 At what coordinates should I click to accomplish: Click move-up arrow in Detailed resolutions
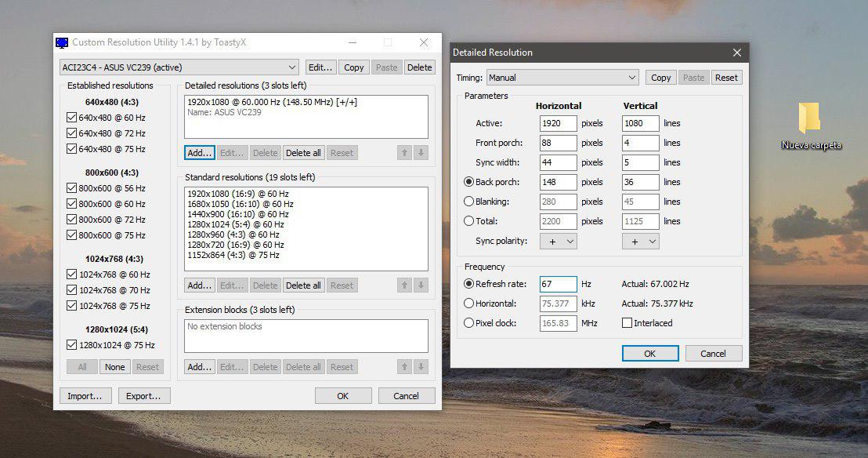(x=404, y=153)
